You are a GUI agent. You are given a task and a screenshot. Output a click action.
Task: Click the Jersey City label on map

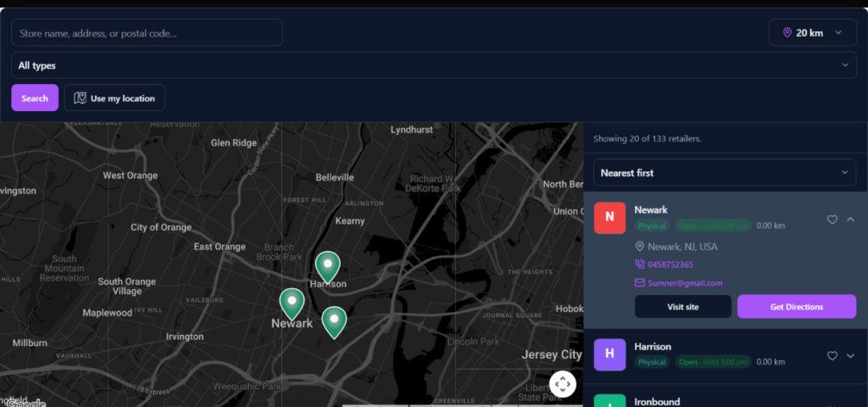(x=551, y=354)
